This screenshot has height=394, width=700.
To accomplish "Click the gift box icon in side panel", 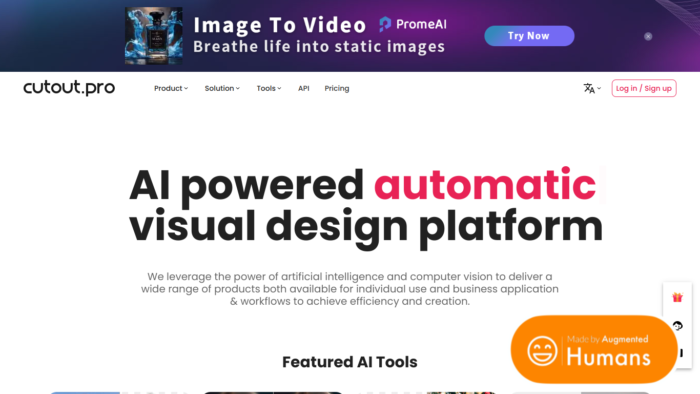I will [677, 297].
